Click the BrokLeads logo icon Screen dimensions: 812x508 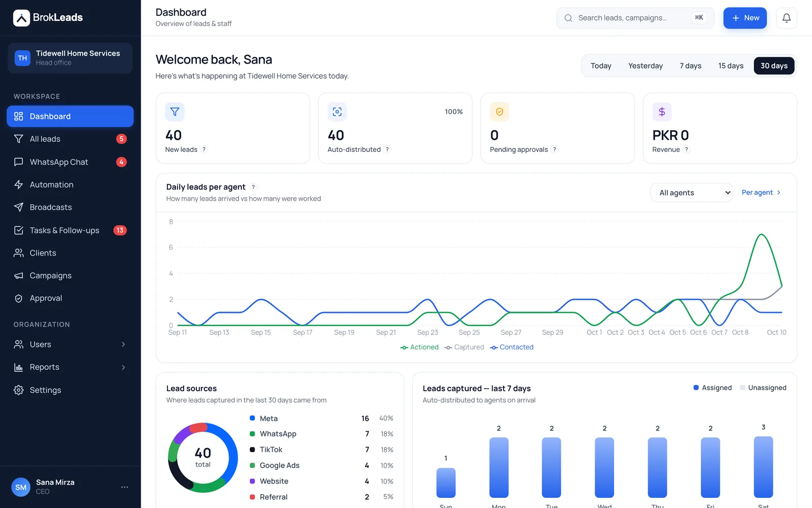[21, 18]
